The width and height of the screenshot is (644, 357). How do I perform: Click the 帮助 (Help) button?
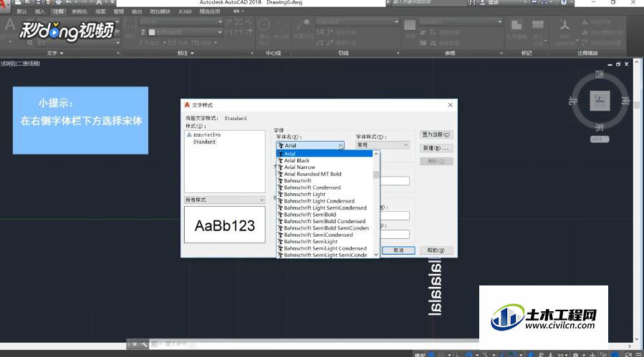[x=436, y=250]
